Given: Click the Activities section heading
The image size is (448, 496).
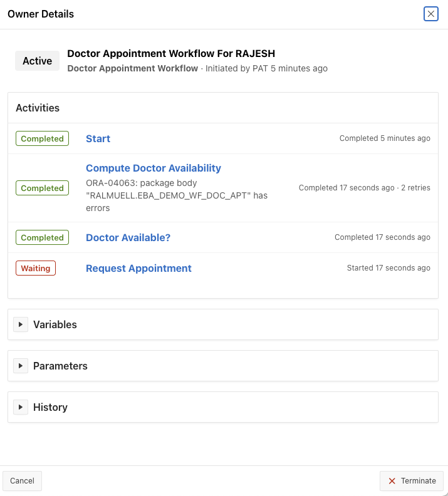Looking at the screenshot, I should (38, 108).
